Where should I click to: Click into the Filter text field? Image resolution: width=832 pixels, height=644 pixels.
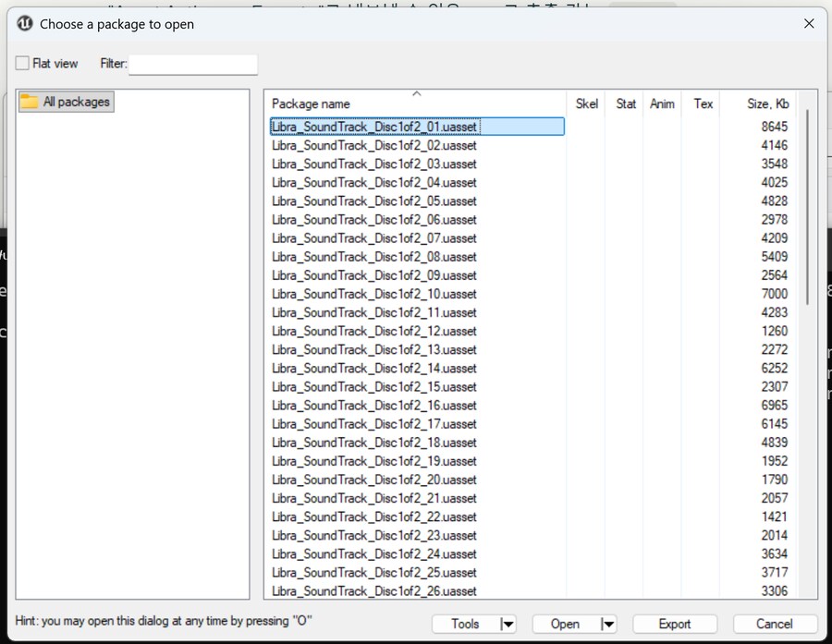click(x=192, y=65)
